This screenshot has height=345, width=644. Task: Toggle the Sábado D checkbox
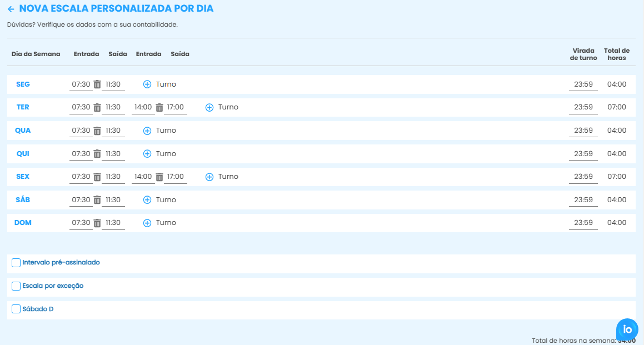click(x=16, y=309)
